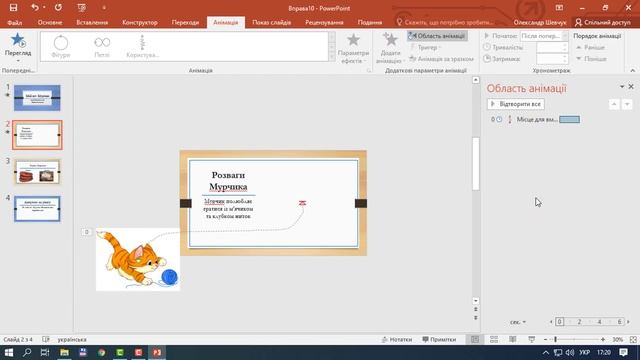Click the Затримка delay field
640x360 pixels.
(x=552, y=59)
